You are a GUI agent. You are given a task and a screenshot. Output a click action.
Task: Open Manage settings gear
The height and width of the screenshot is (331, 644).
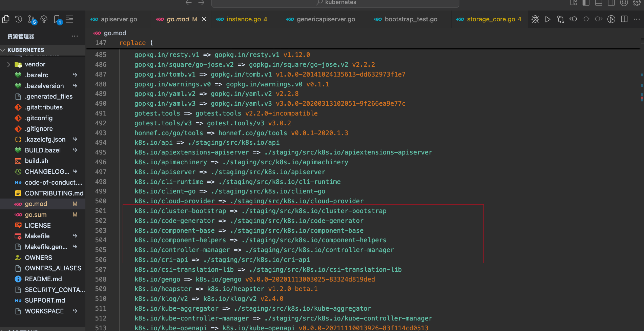click(x=637, y=3)
